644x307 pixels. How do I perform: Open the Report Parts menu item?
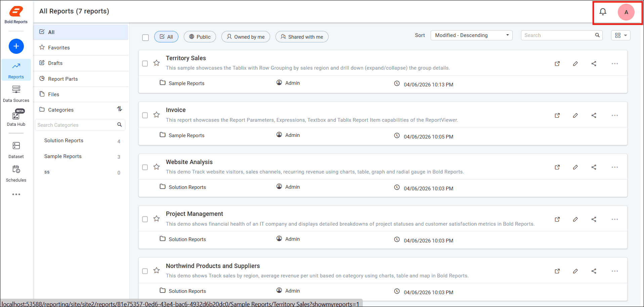coord(63,79)
